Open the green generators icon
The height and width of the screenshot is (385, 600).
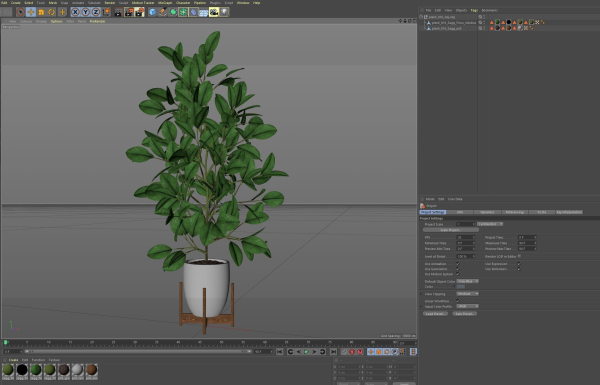point(173,12)
